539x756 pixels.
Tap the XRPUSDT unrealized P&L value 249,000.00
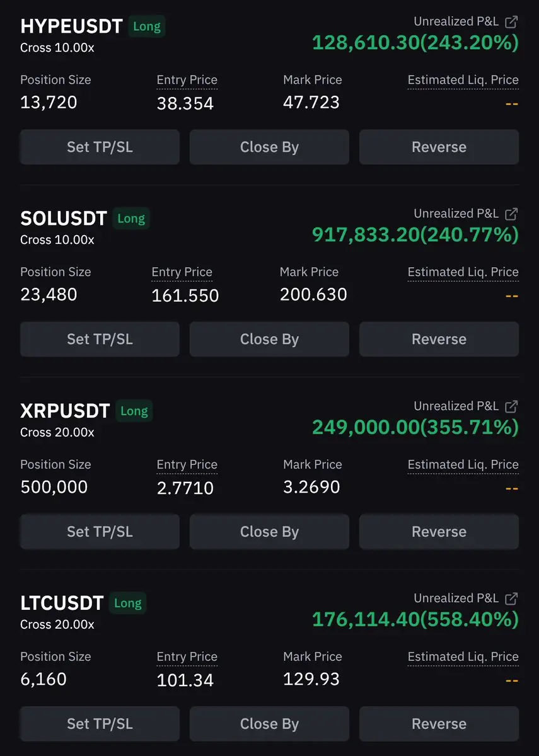click(x=366, y=427)
